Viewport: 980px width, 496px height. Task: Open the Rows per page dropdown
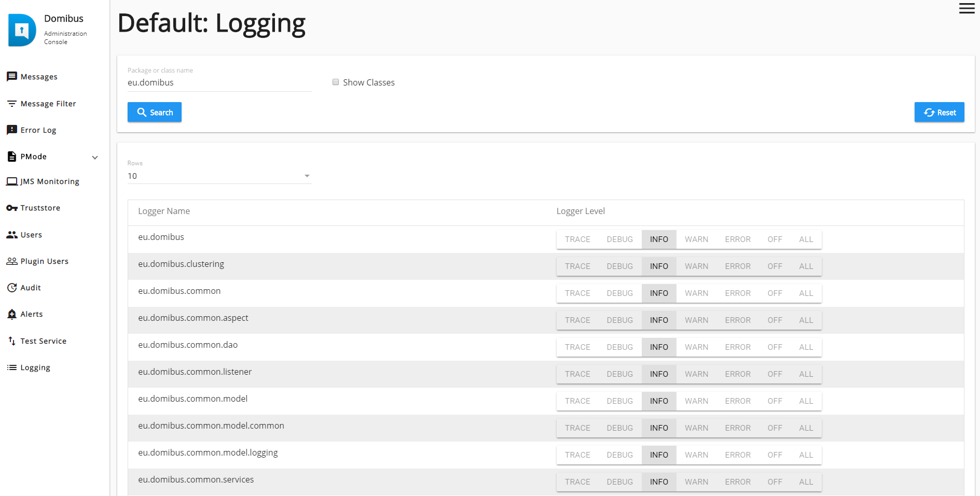coord(219,176)
